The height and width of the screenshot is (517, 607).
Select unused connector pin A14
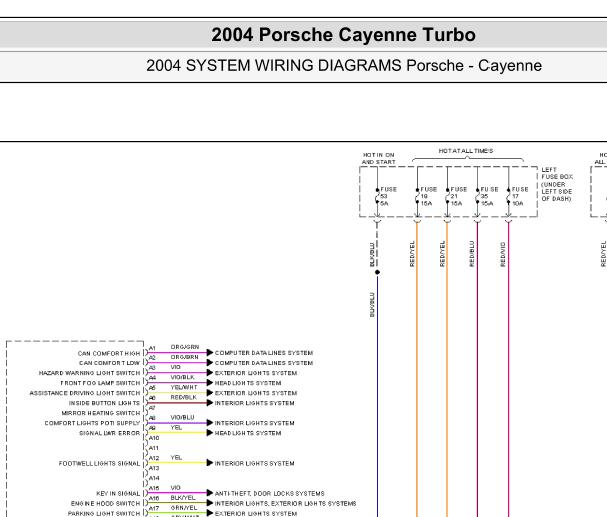(154, 478)
